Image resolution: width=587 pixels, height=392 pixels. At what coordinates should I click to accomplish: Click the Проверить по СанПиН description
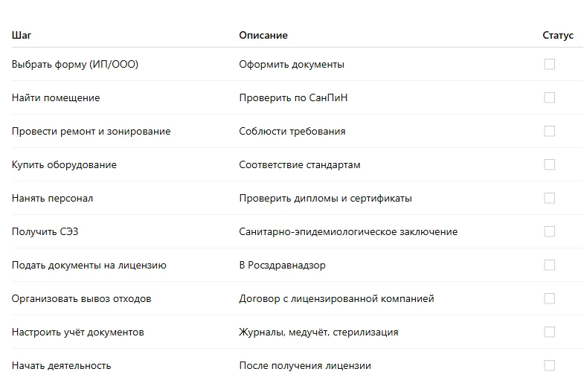293,97
